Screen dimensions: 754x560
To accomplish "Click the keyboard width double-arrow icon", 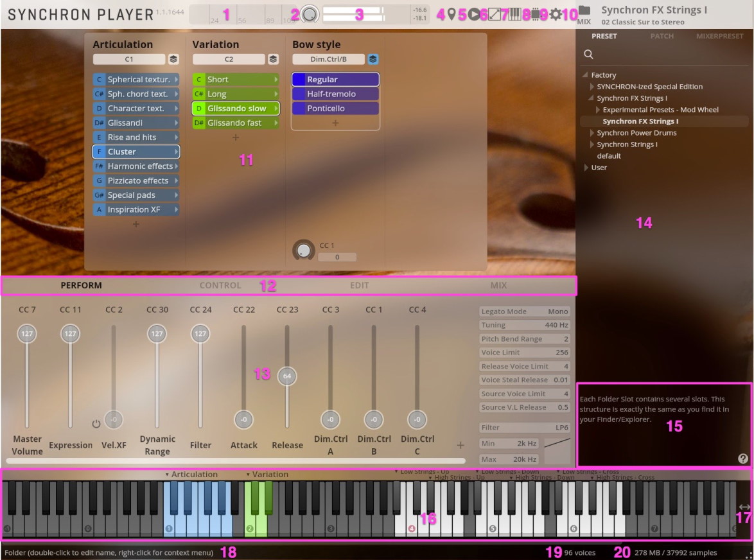I will pos(744,507).
